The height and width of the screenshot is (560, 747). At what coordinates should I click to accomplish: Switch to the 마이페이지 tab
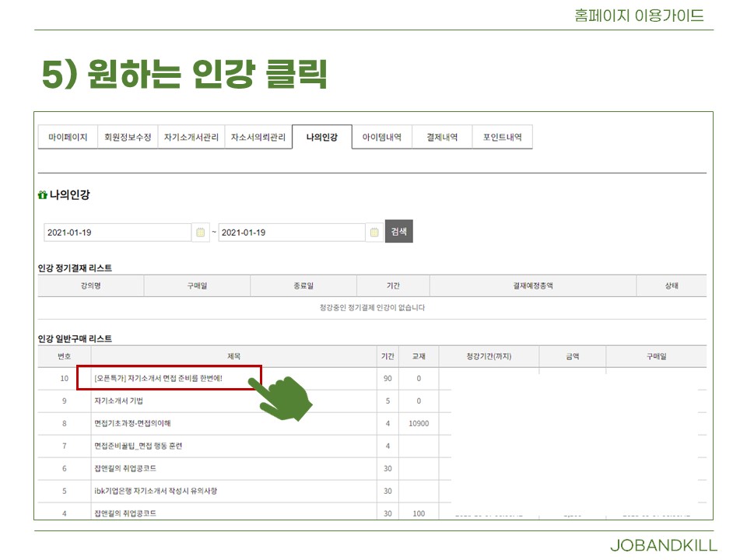[x=68, y=137]
